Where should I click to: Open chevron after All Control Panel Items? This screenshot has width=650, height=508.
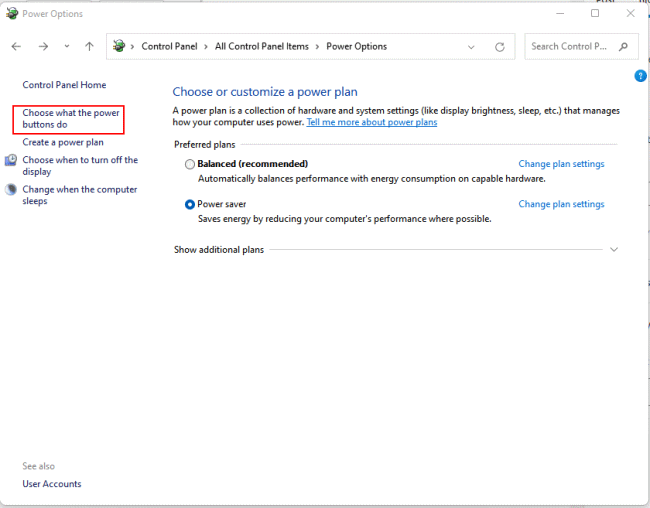pyautogui.click(x=317, y=47)
